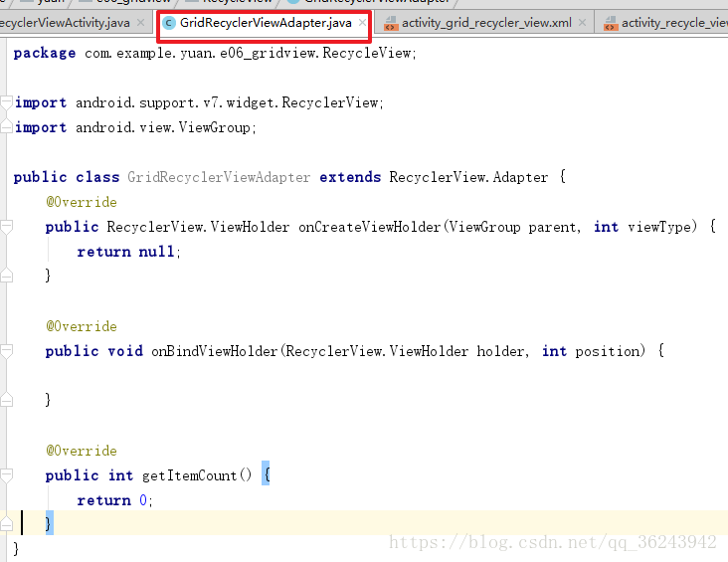Open the activity_grid_recycler_view.xml tab
Viewport: 728px width, 562px height.
tap(486, 23)
